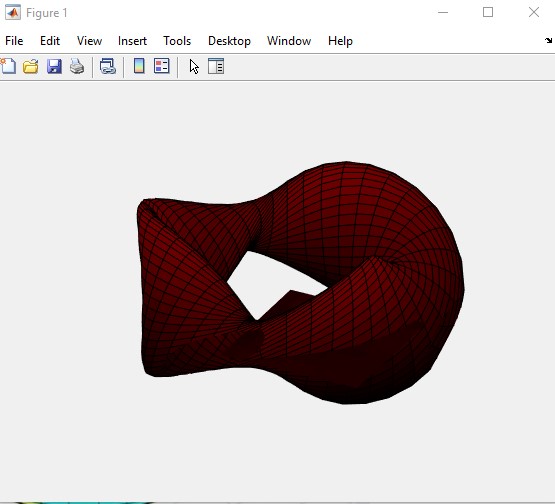The height and width of the screenshot is (504, 555).
Task: Insert a colorbar using the toolbar icon
Action: tap(139, 66)
